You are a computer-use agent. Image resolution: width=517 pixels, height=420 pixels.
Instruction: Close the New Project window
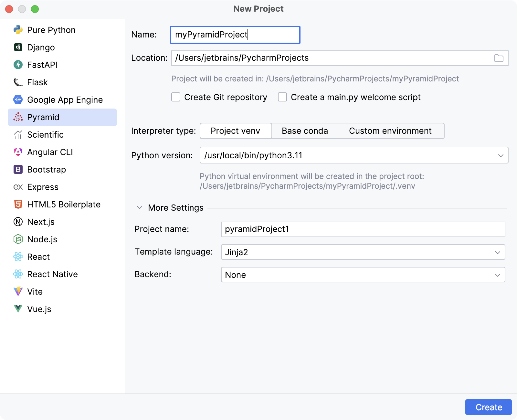(x=9, y=9)
